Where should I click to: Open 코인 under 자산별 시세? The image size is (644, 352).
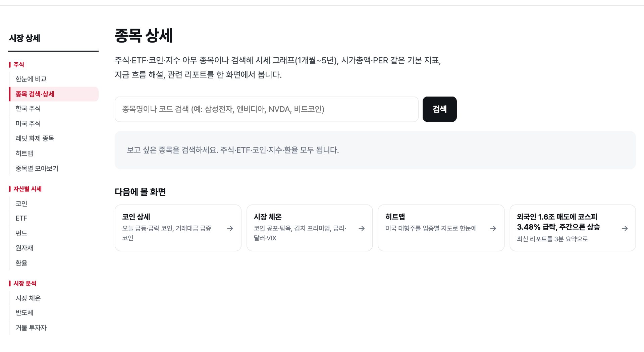[21, 204]
